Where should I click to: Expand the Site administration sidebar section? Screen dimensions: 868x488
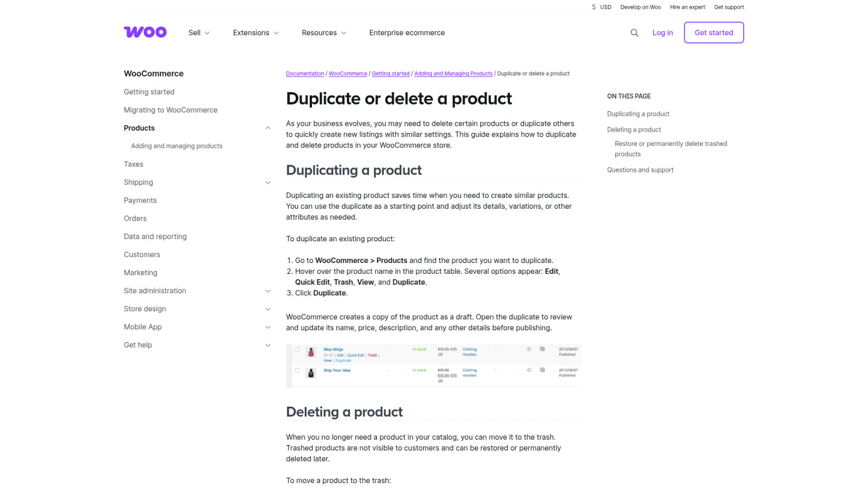(268, 291)
